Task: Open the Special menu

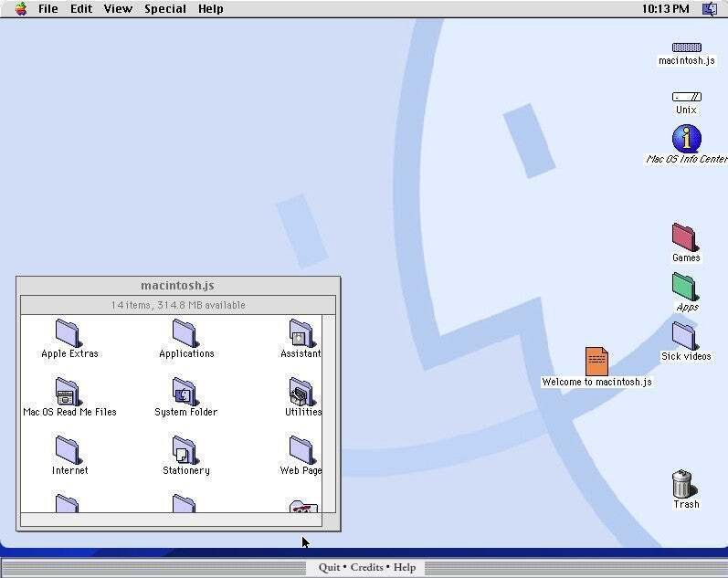Action: coord(164,9)
